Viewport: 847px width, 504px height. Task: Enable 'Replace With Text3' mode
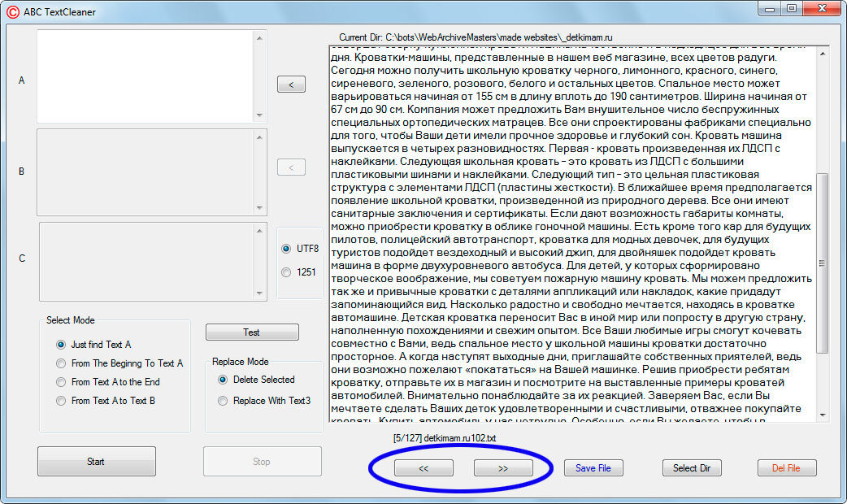click(264, 401)
